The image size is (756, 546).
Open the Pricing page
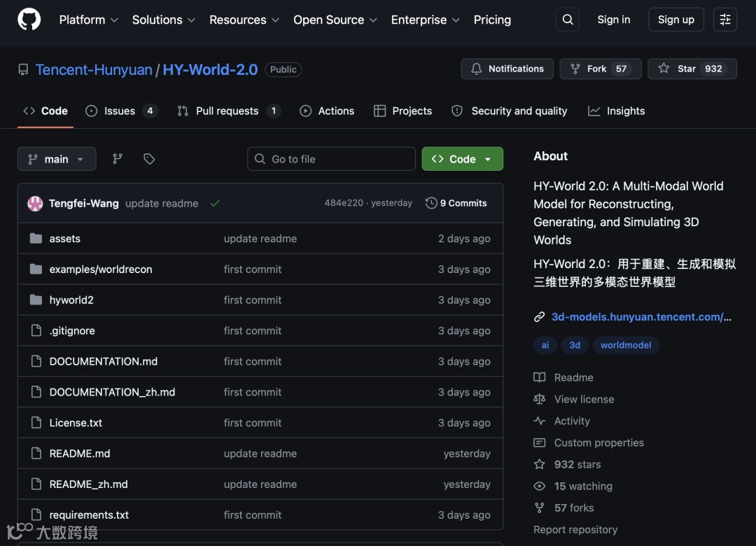(492, 20)
